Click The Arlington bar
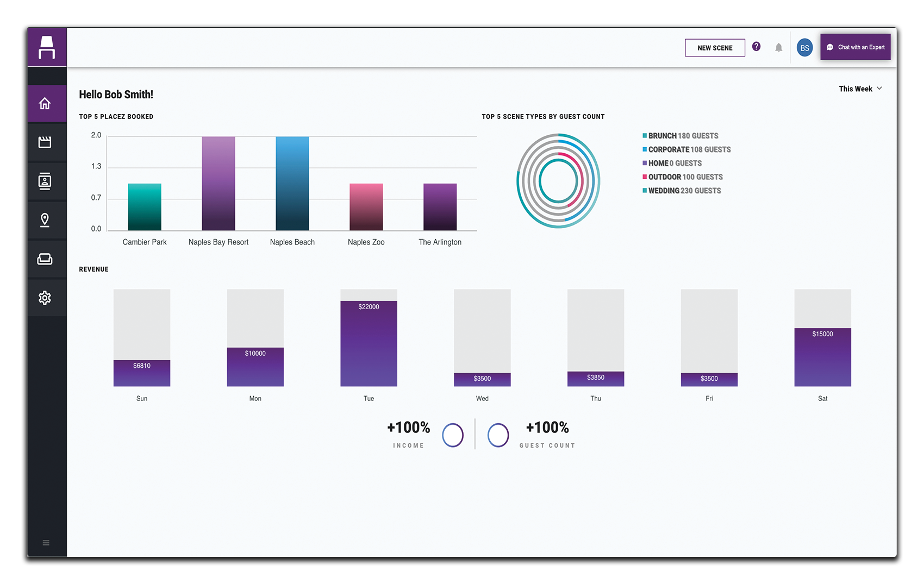Viewport: 924px width, 584px height. click(440, 207)
